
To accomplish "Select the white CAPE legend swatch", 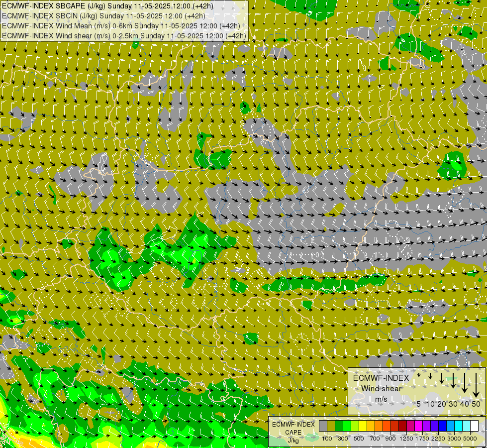I will pyautogui.click(x=474, y=426).
